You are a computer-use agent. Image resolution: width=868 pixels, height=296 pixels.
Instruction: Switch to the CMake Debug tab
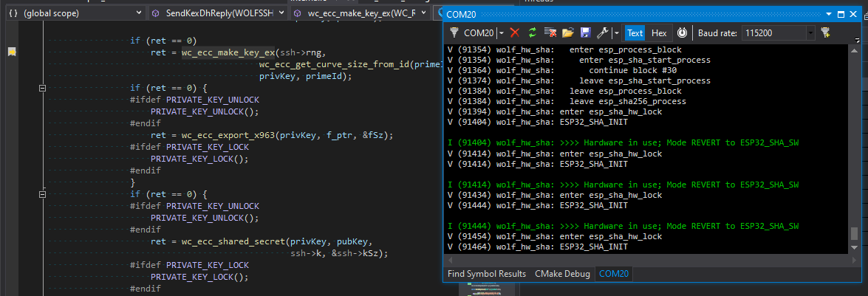562,274
